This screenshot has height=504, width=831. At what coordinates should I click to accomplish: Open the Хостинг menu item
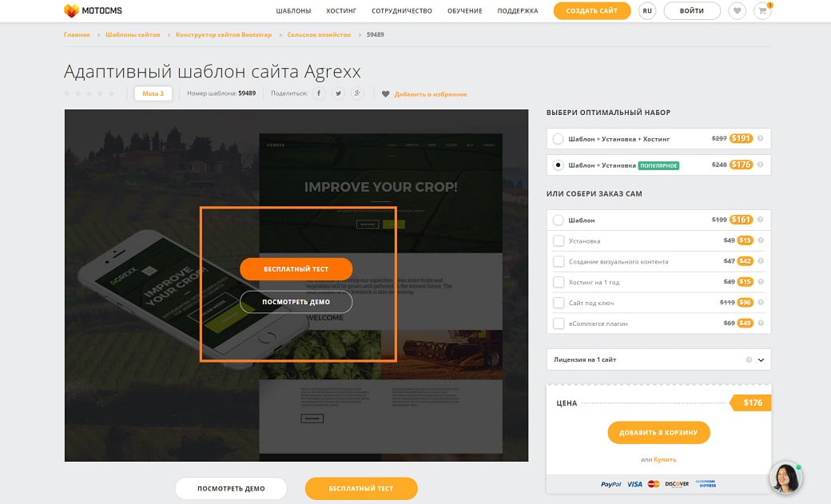pyautogui.click(x=341, y=11)
